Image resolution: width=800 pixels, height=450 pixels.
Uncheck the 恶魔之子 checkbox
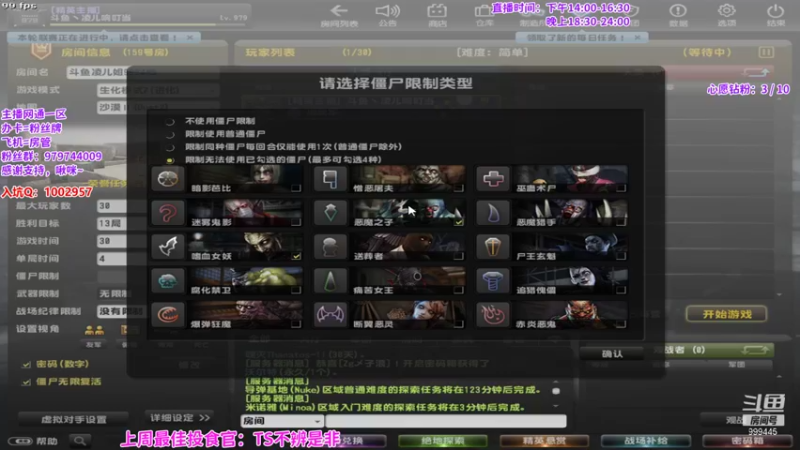[459, 222]
